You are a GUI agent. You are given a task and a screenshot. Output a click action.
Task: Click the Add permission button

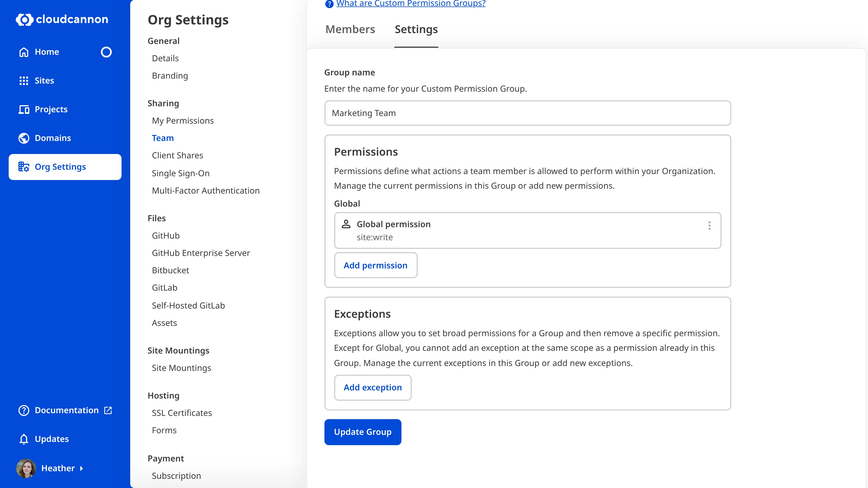pyautogui.click(x=375, y=265)
